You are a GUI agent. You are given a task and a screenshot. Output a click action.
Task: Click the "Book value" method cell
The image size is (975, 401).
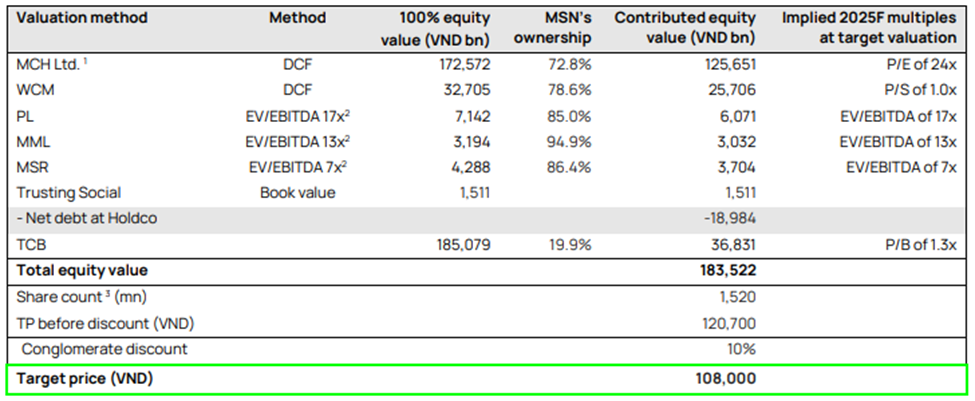tap(297, 192)
